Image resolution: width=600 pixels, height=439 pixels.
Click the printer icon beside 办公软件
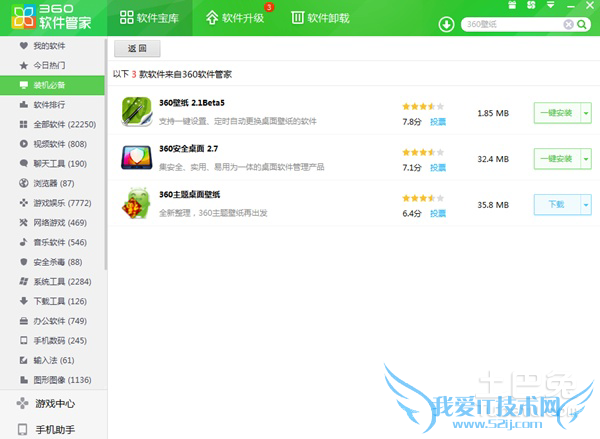coord(24,321)
